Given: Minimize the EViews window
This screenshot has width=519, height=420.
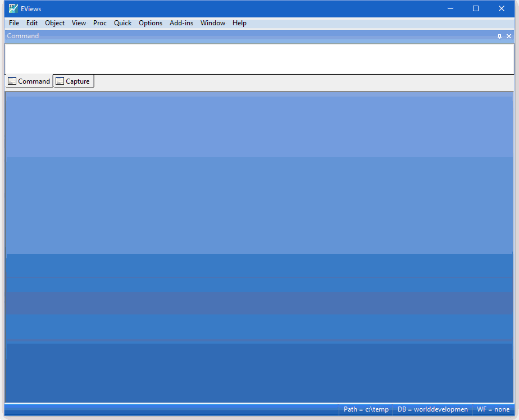Looking at the screenshot, I should (450, 8).
